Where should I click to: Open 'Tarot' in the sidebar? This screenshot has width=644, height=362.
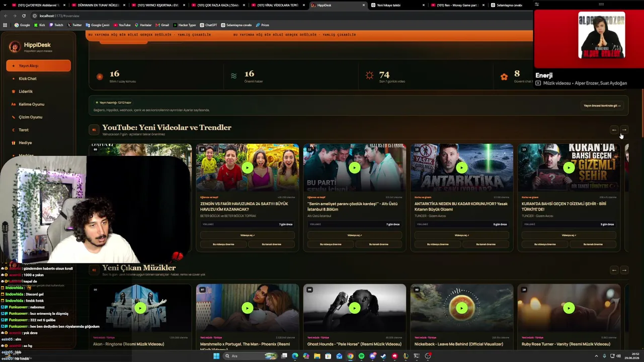38,130
